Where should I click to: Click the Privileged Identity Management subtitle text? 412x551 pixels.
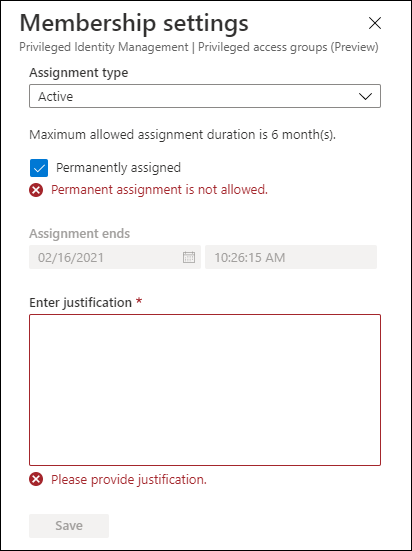coord(104,47)
